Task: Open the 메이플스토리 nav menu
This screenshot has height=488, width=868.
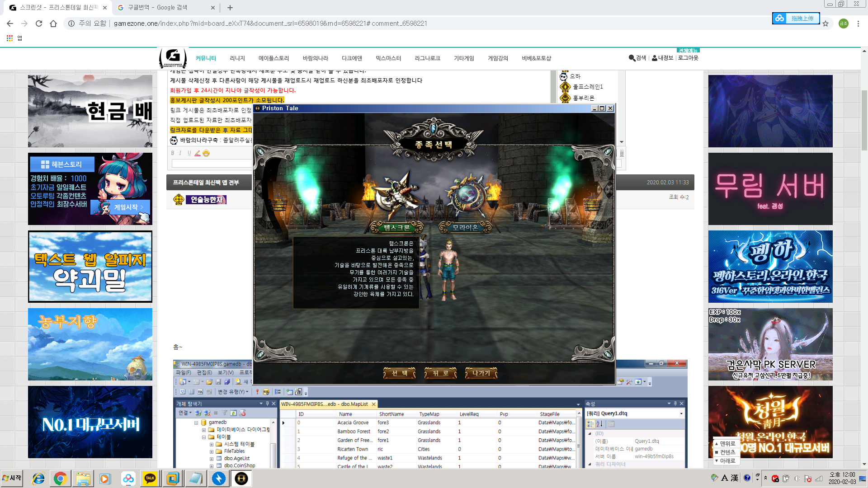Action: 274,58
